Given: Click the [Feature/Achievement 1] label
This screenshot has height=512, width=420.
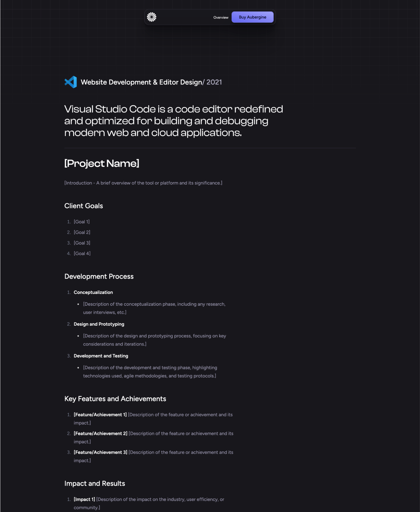Looking at the screenshot, I should point(100,415).
